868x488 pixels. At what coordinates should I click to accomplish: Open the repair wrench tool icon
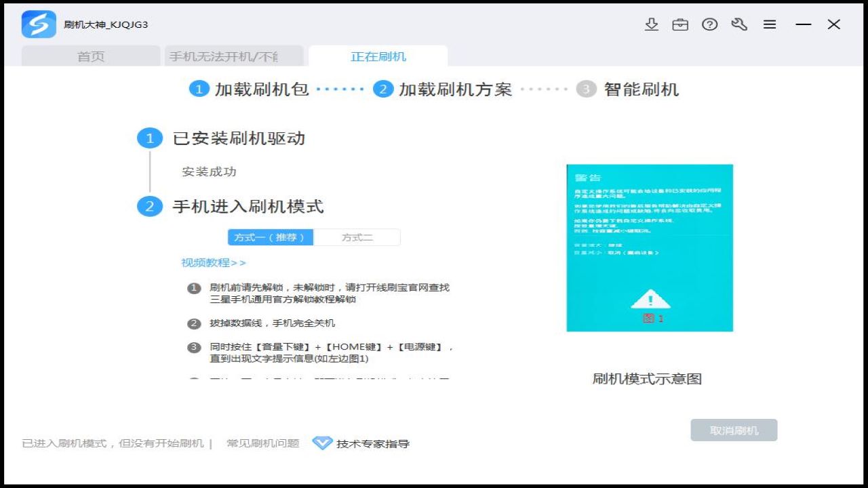739,24
